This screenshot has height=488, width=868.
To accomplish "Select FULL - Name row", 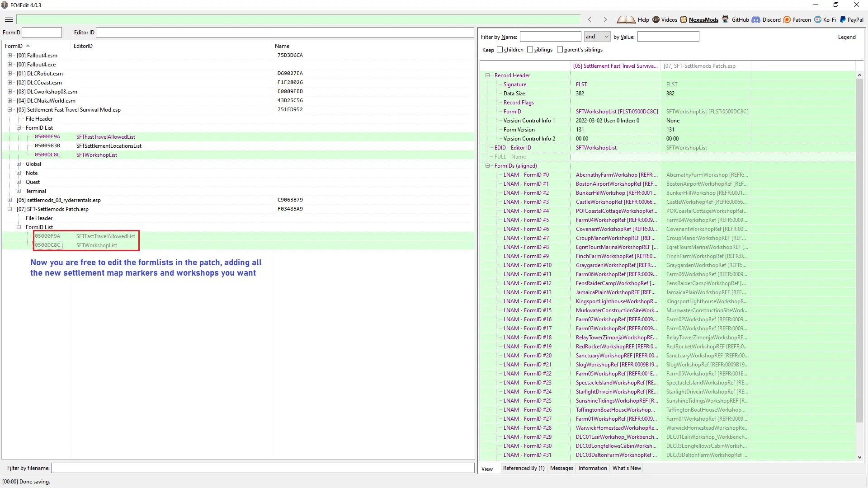I will click(667, 157).
